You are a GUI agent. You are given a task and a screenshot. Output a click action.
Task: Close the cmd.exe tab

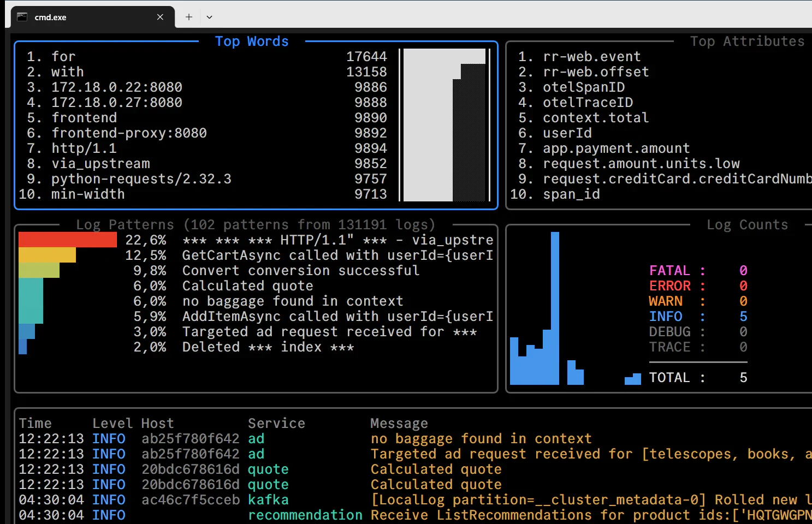pos(160,17)
